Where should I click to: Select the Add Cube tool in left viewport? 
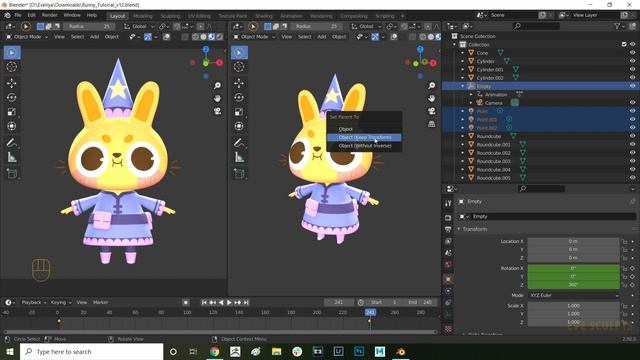11,173
